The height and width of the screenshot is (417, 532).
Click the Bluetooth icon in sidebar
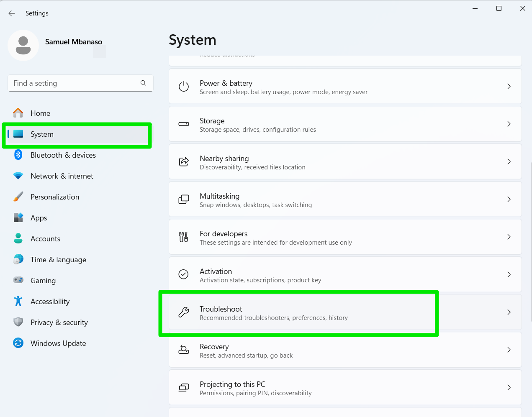(x=18, y=155)
